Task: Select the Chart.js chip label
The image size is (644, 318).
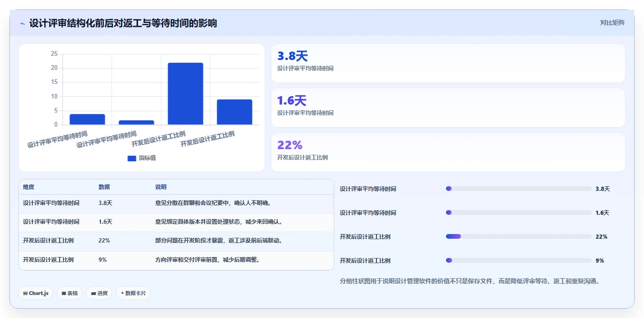Action: tap(39, 293)
